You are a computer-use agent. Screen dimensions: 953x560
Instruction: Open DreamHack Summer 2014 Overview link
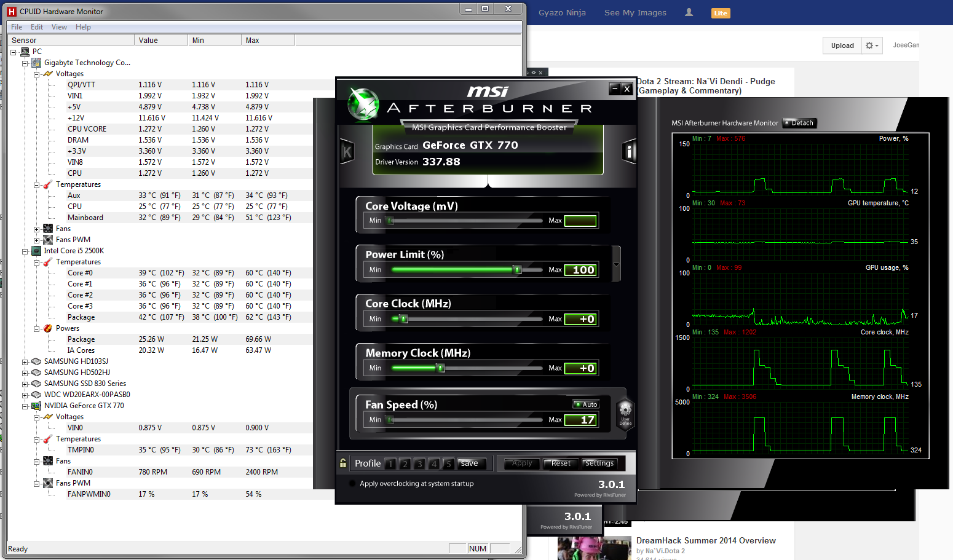point(706,541)
